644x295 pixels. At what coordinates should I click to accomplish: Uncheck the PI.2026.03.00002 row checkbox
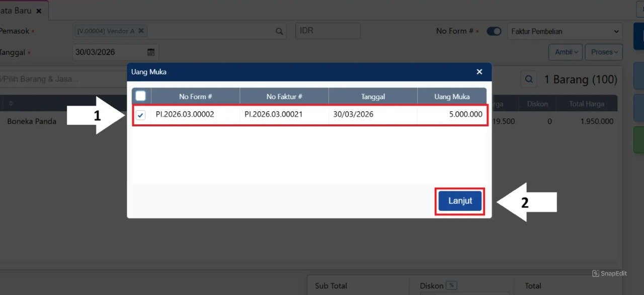coord(141,115)
